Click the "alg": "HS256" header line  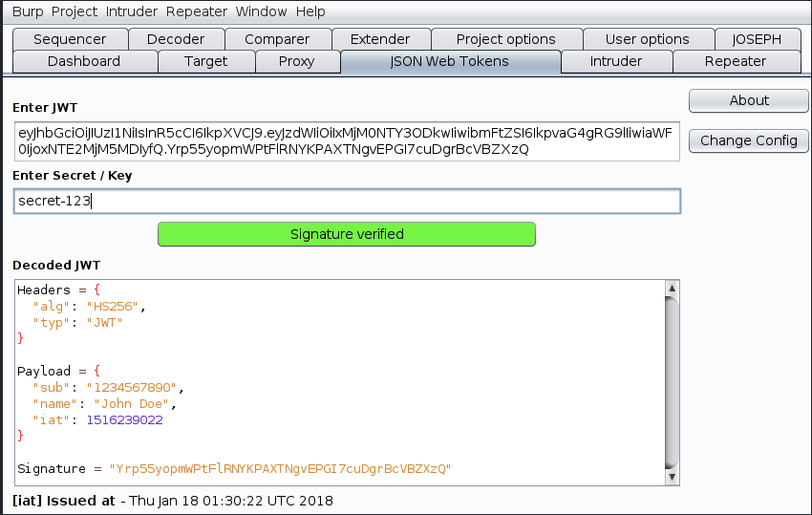click(89, 306)
